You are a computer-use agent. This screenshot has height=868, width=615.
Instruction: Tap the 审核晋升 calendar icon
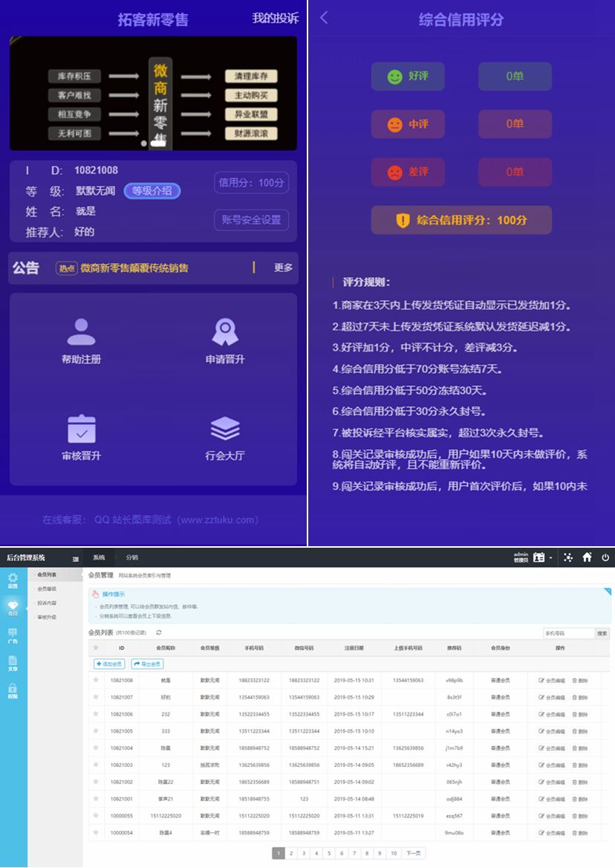point(81,429)
